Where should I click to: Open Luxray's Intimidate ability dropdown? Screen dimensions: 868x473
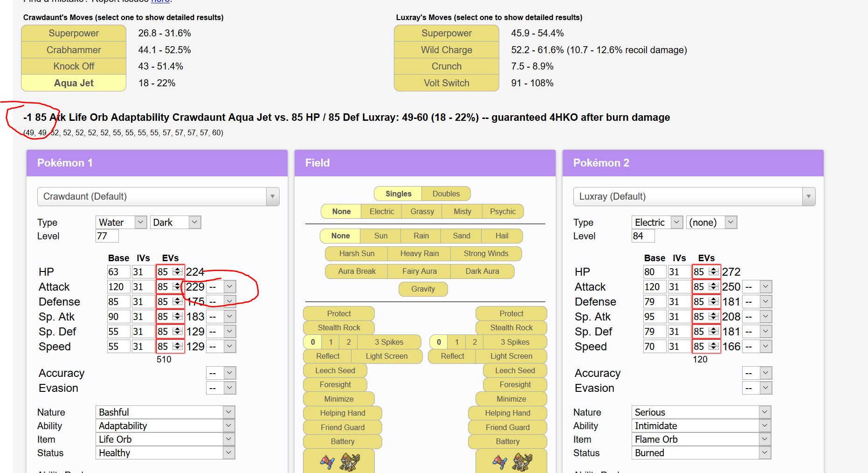702,426
